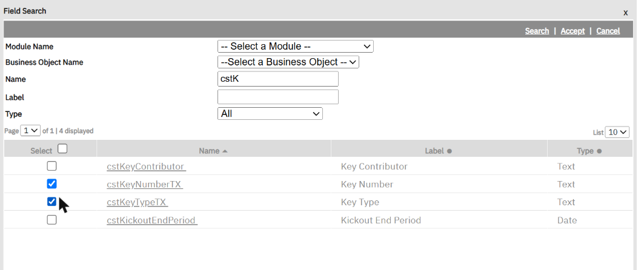Open the Select a Business Object dropdown
The width and height of the screenshot is (644, 270).
tap(288, 62)
